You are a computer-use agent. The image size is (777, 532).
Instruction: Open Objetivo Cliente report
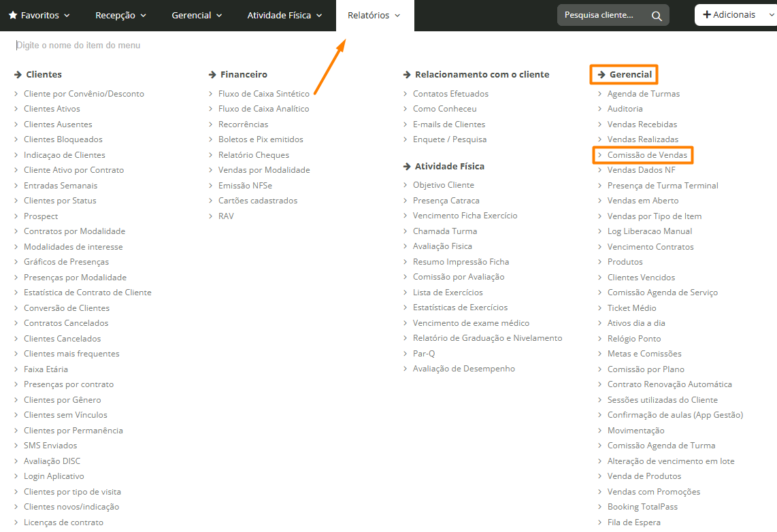pos(444,185)
